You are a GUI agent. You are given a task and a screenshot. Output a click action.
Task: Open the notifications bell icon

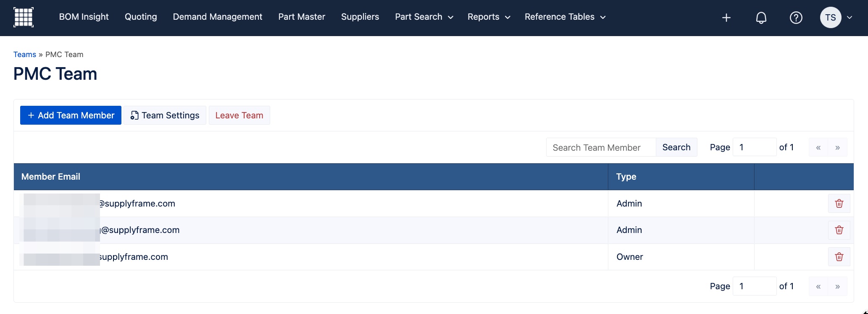[761, 18]
